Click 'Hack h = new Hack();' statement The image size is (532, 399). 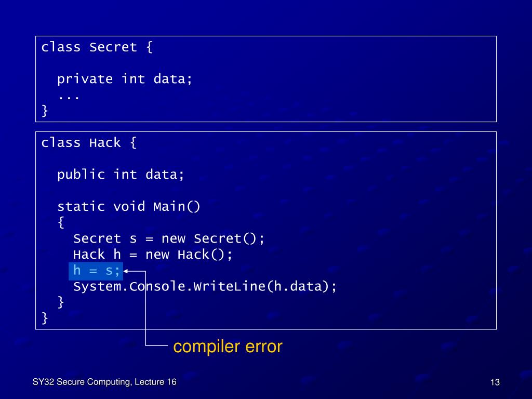153,255
